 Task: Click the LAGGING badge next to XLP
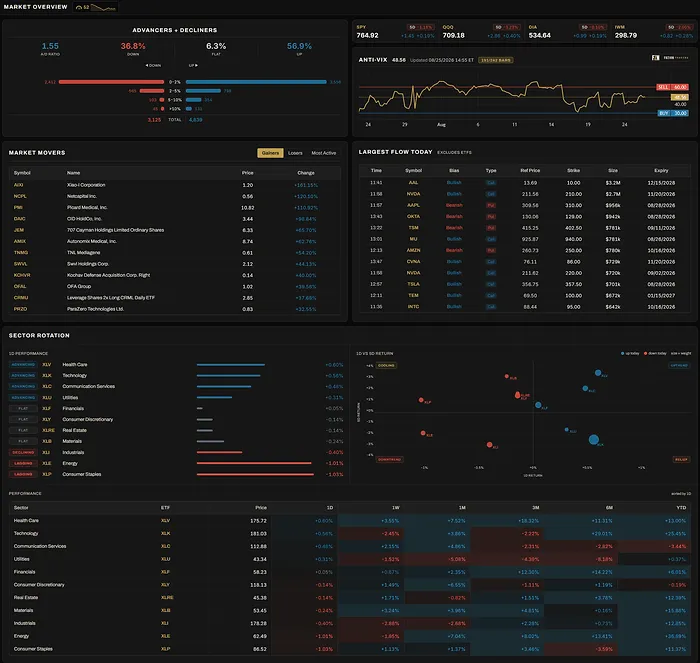click(x=23, y=474)
